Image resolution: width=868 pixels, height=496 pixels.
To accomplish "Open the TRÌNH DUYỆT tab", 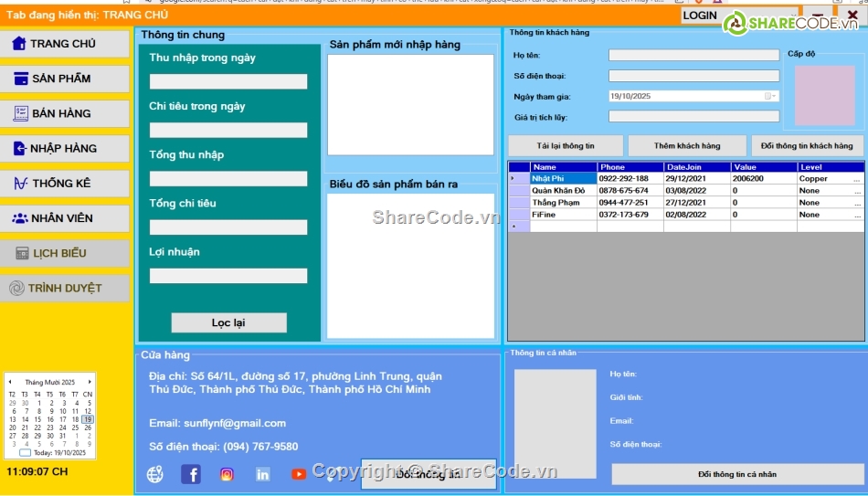I will (65, 288).
